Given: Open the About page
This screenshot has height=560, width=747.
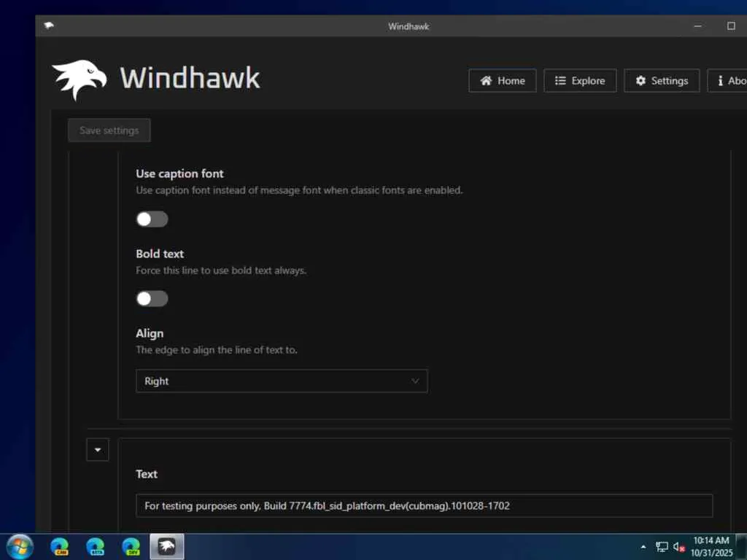Looking at the screenshot, I should tap(727, 81).
